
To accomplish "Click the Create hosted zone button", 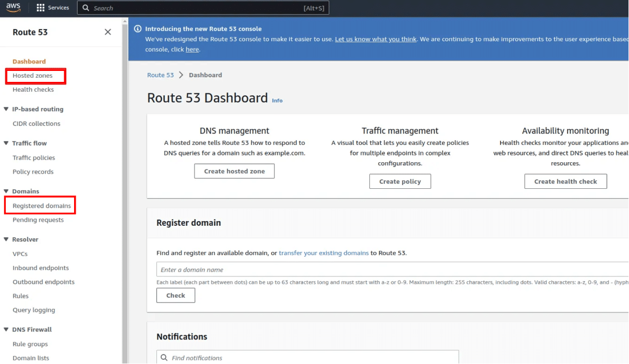I will (x=234, y=171).
